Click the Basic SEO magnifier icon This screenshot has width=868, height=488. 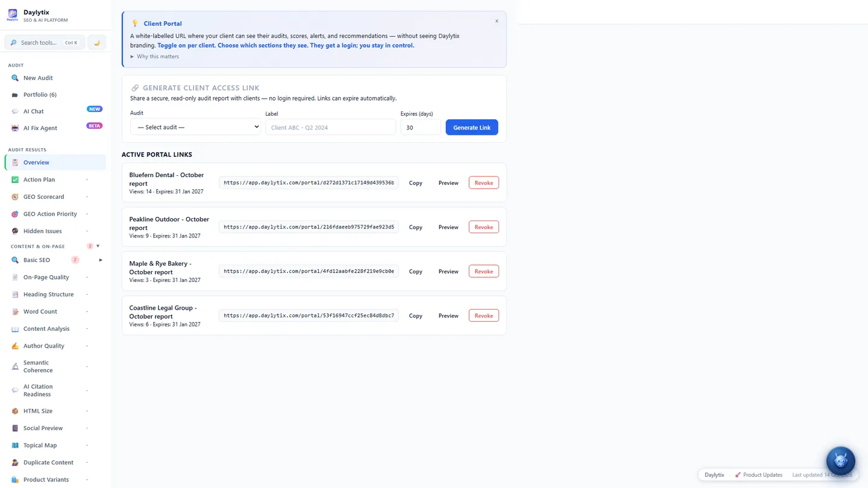(x=15, y=260)
